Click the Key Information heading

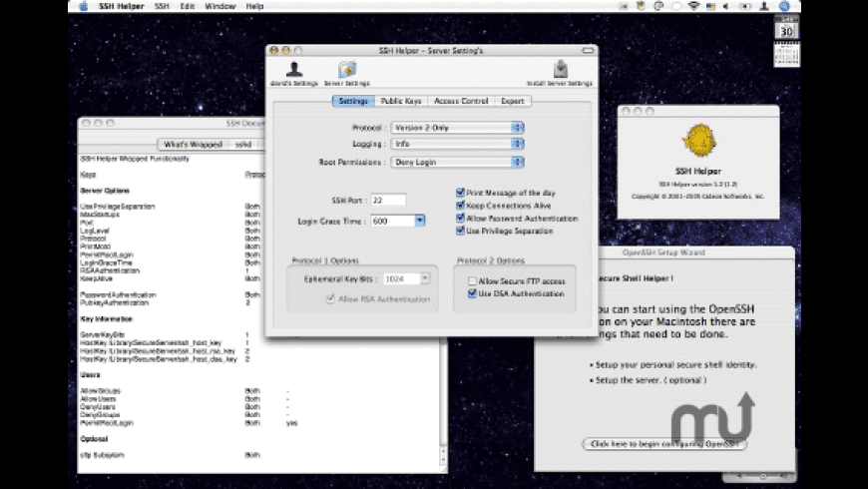click(x=107, y=319)
